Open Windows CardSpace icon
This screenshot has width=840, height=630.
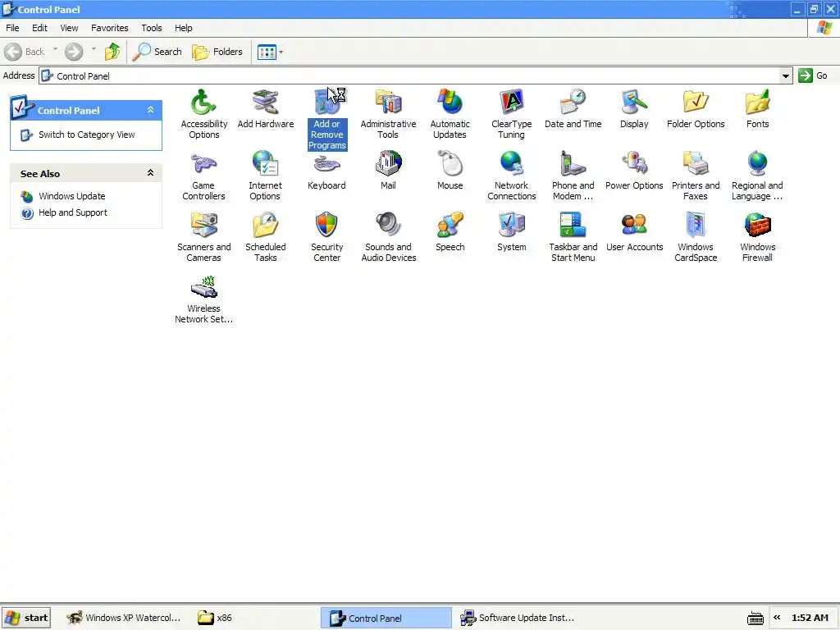click(x=696, y=225)
